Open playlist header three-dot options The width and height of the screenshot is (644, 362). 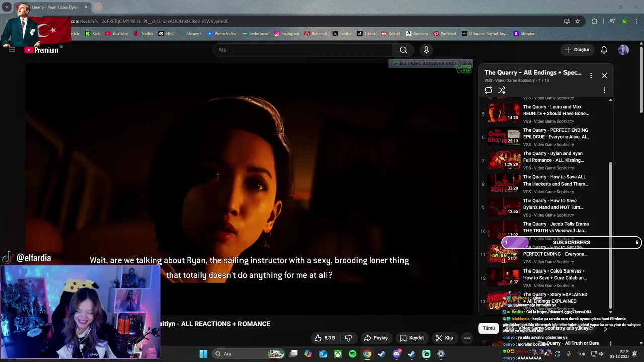pyautogui.click(x=591, y=76)
